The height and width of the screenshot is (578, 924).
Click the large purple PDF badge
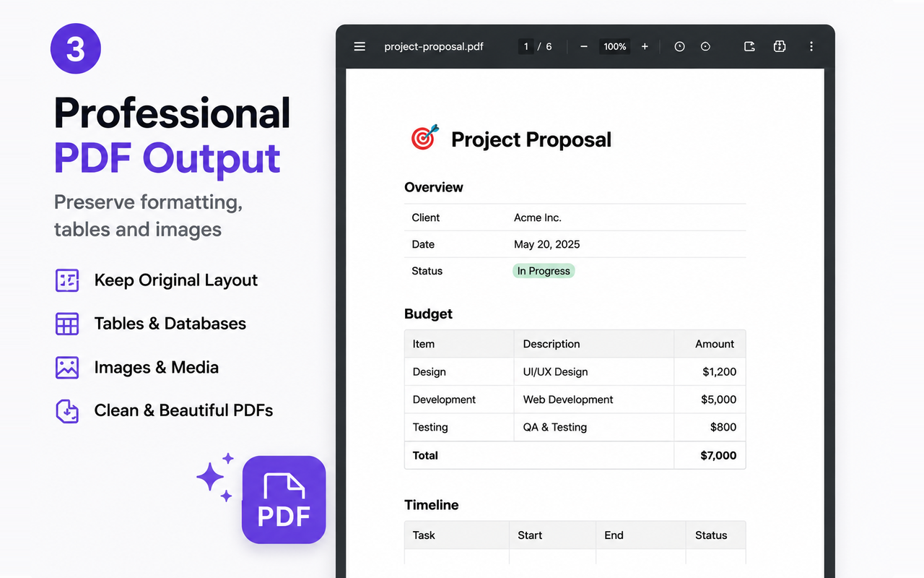tap(284, 500)
